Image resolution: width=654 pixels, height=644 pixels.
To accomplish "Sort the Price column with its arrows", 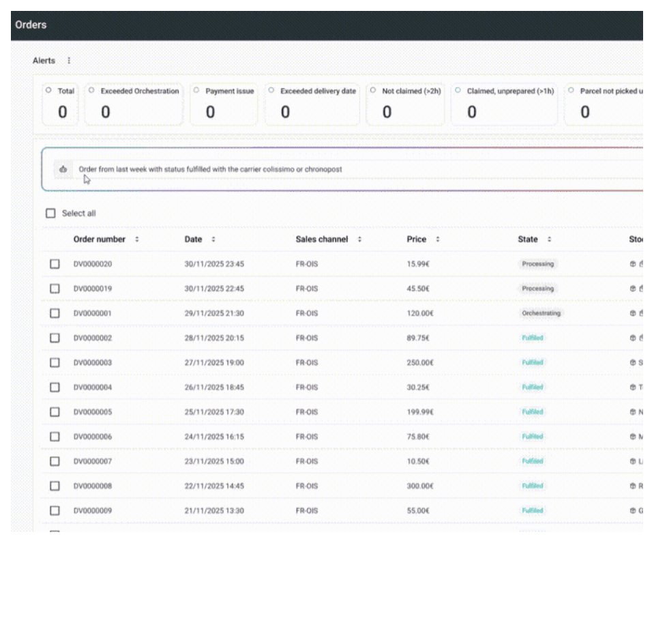I will click(437, 239).
